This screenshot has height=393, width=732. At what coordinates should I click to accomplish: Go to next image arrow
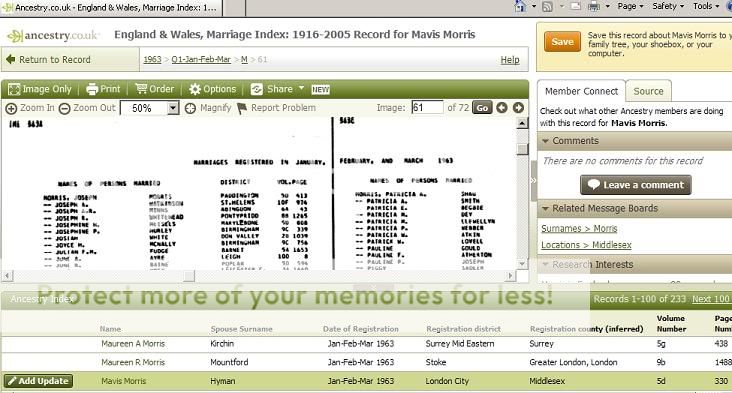click(518, 108)
